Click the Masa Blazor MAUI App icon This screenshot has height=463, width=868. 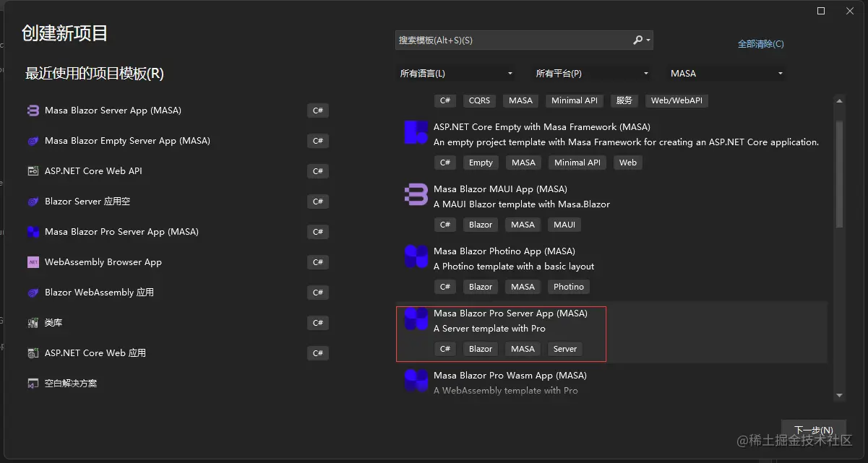coord(416,195)
